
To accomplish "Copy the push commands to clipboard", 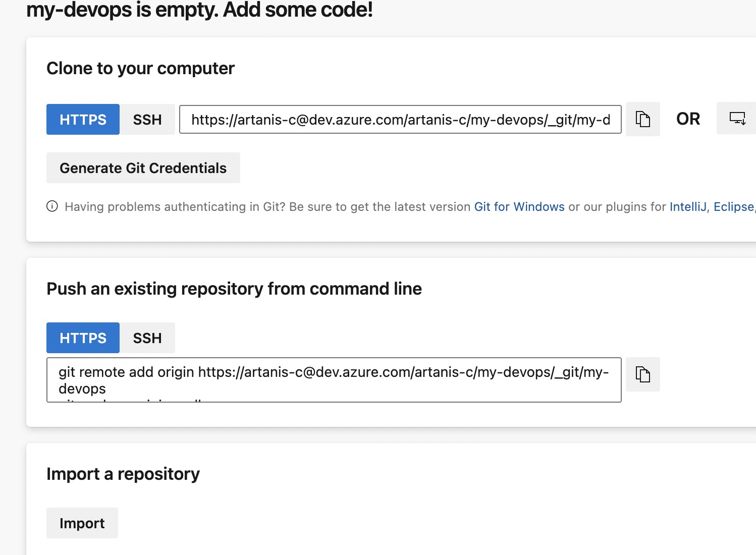I will click(x=642, y=374).
